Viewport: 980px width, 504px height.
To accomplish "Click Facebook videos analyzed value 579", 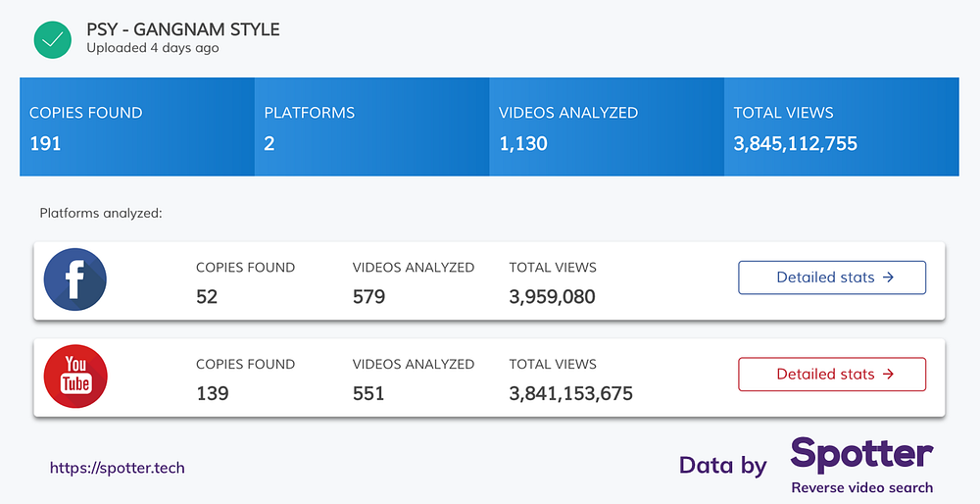I will pos(368,296).
